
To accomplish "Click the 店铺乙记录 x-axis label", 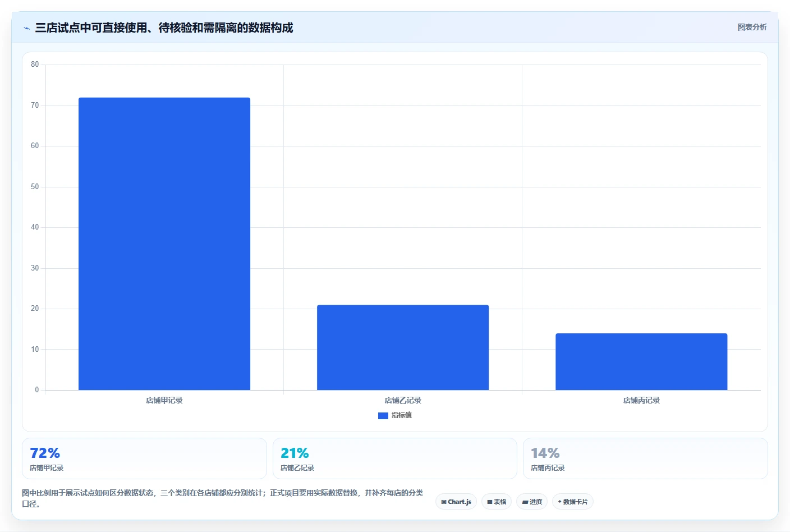I will (x=403, y=400).
